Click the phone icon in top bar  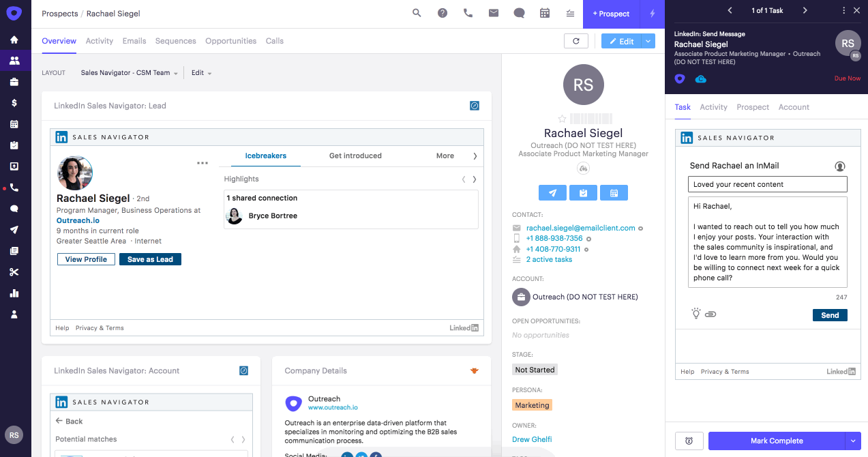pyautogui.click(x=468, y=13)
